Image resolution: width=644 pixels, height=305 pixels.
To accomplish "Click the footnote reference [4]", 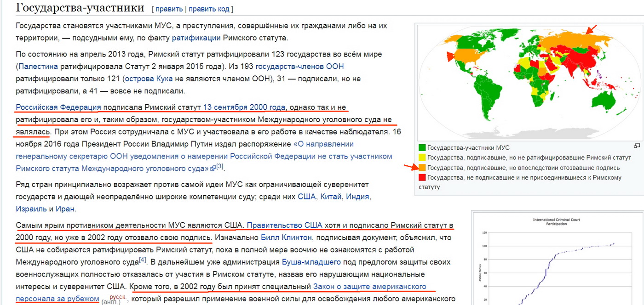I will point(143,260).
